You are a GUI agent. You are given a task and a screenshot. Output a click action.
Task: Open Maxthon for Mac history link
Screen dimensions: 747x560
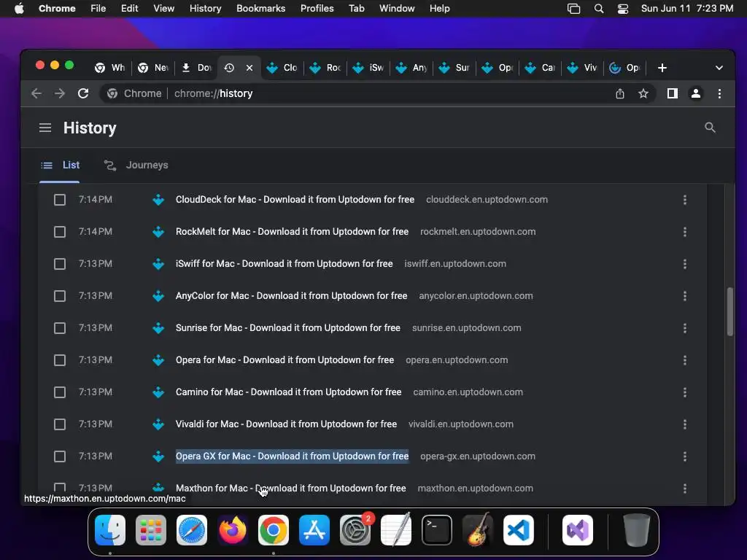290,488
